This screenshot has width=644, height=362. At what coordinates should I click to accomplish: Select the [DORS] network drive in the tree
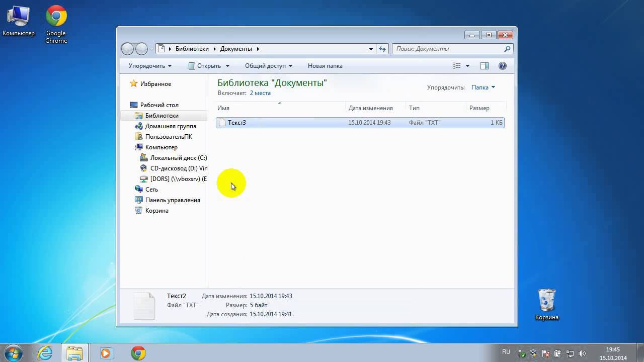pos(179,179)
